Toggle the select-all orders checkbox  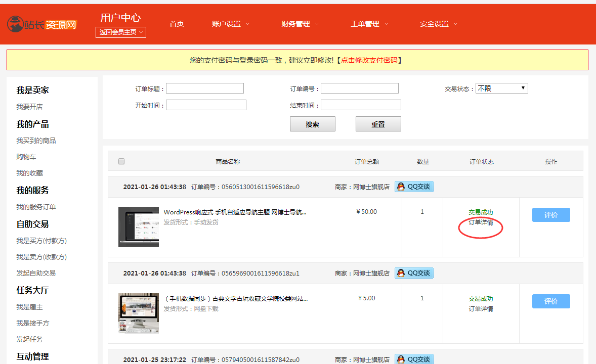(121, 161)
